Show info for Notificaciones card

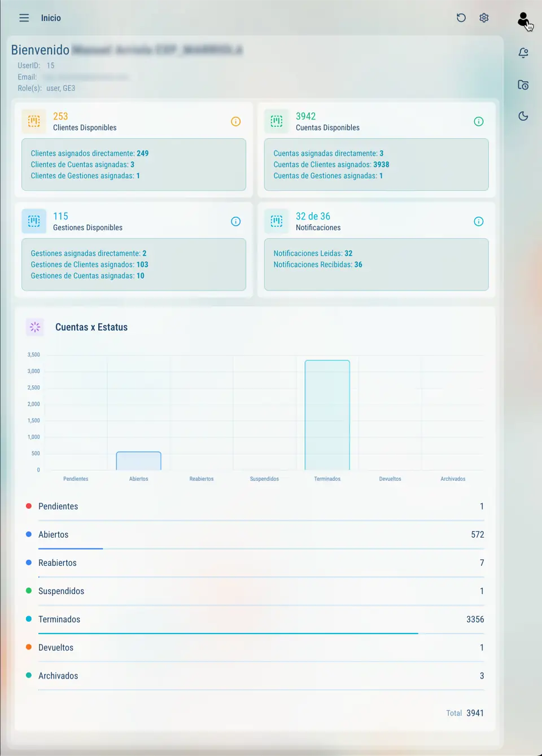point(478,221)
